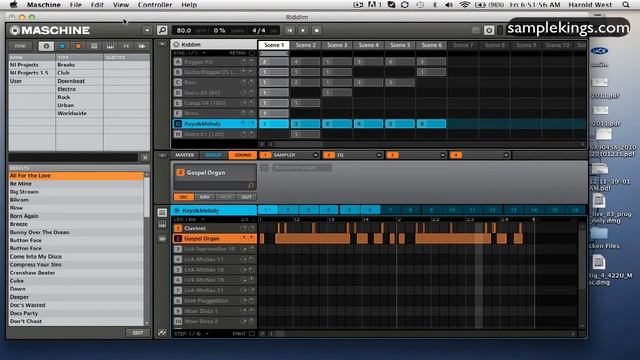Switch to the MASTER tab
Screen dimensions: 640x360
(184, 155)
